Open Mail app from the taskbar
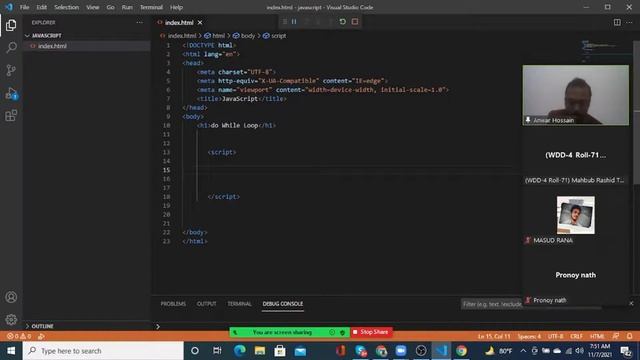 (x=300, y=351)
